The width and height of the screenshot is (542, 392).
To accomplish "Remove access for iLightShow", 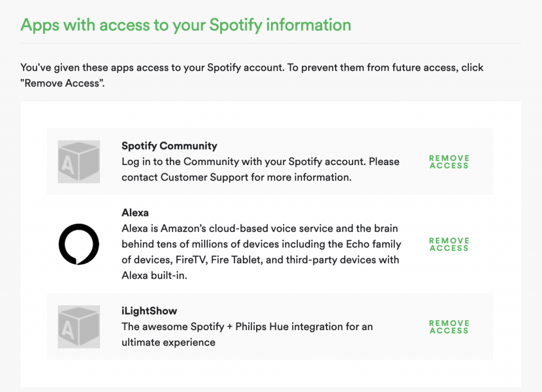I will point(449,327).
